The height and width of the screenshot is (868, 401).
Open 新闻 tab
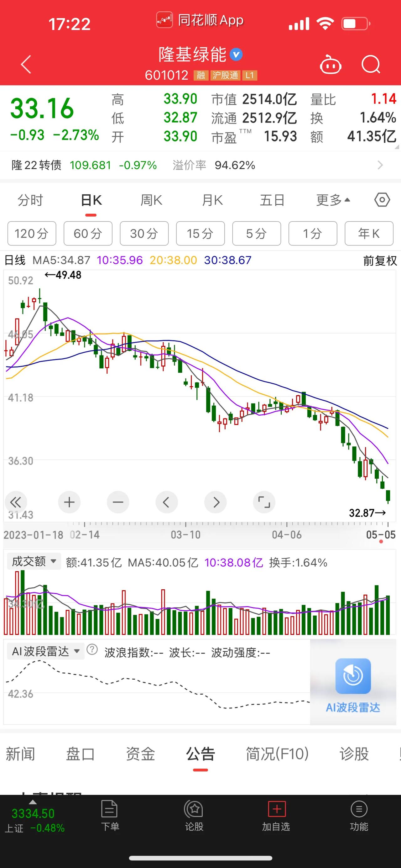[x=20, y=754]
